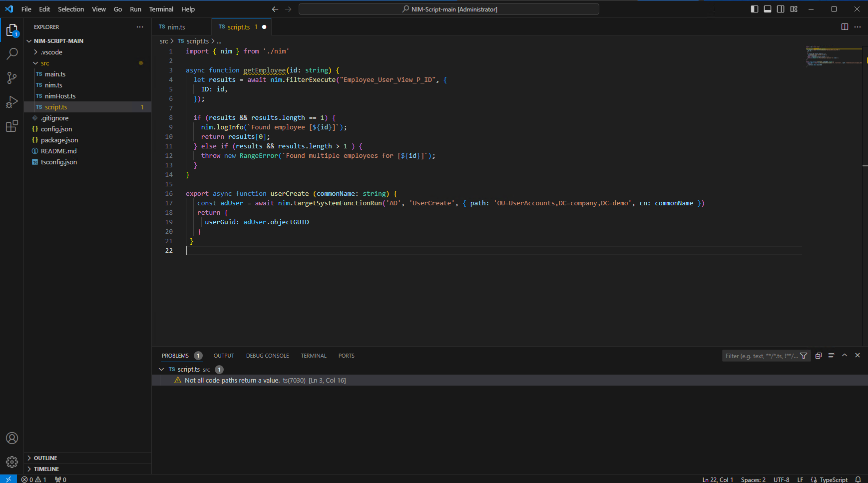
Task: Expand the Outline section
Action: pos(45,458)
